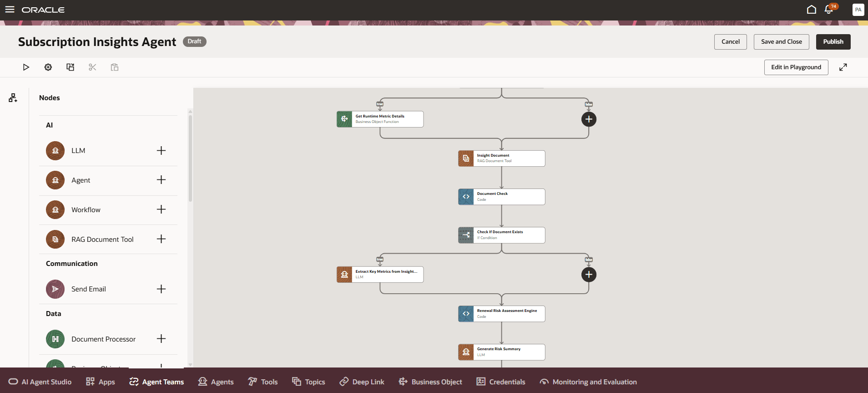Select Check If Document Exists node
Screen dimensions: 868x393
501,235
